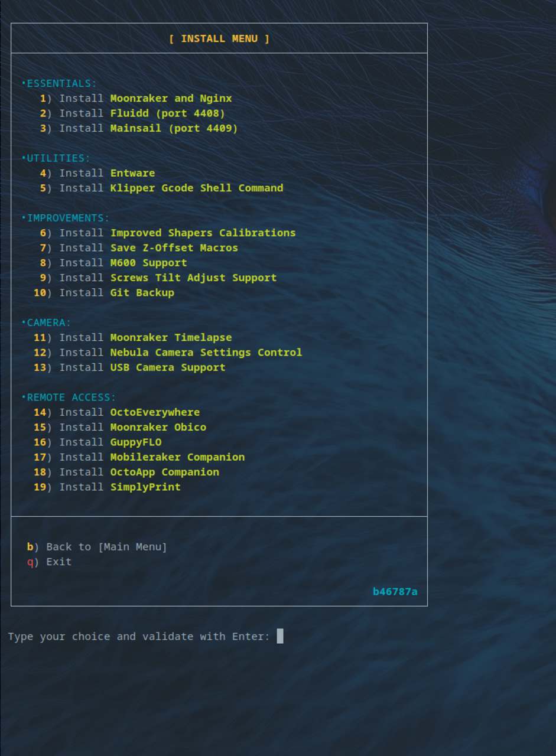
Task: Select the Install GuppyFLO line
Action: pos(97,442)
